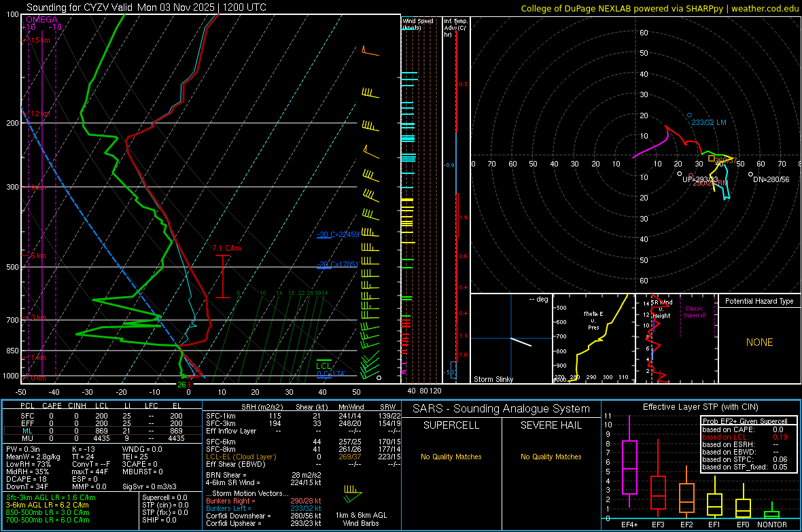Click 'No Quality Matches' under SEVERE HAIL
Screen dimensions: 802x532
pos(551,457)
